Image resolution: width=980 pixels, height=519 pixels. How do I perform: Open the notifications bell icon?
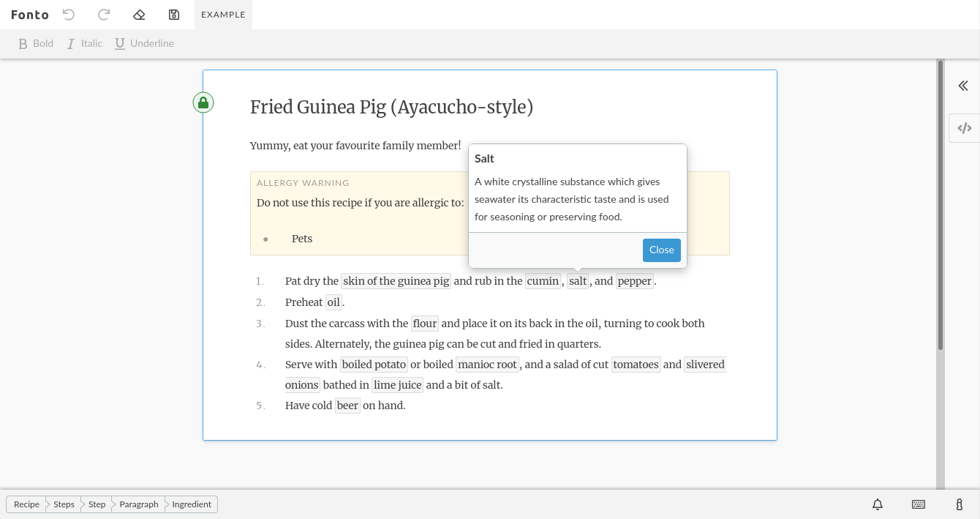click(877, 504)
